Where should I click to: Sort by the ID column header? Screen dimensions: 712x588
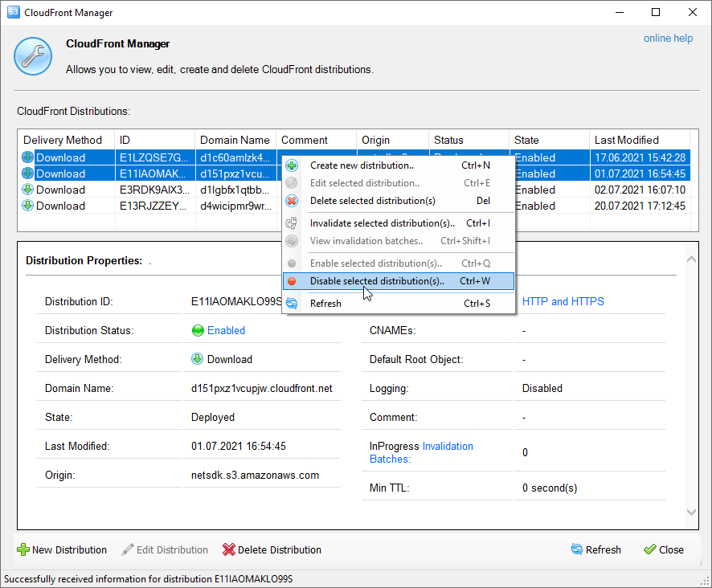click(x=155, y=140)
